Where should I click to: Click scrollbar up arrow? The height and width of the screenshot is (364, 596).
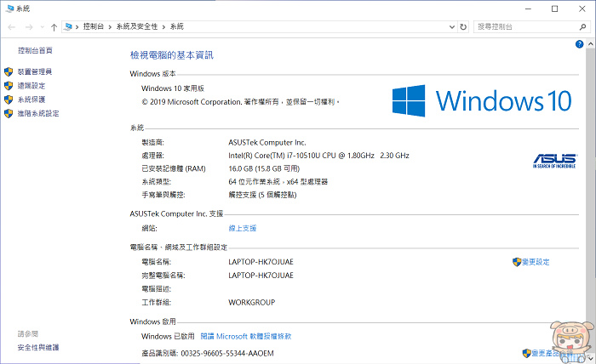(x=591, y=44)
